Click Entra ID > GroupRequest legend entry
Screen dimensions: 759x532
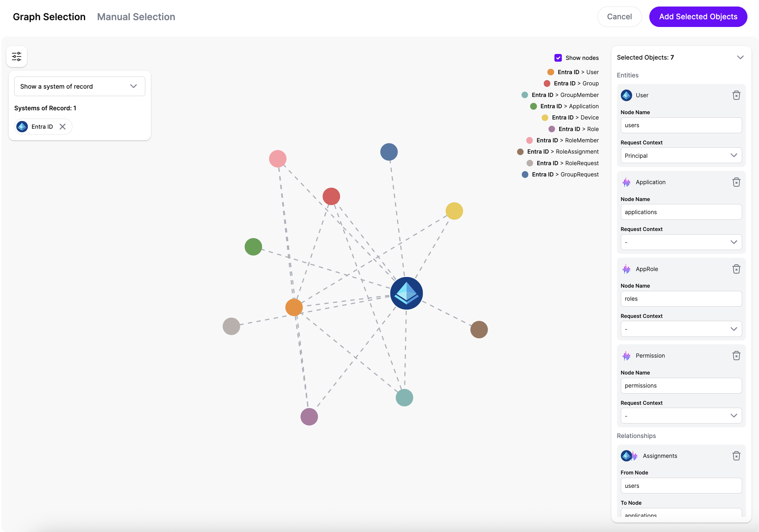(560, 175)
